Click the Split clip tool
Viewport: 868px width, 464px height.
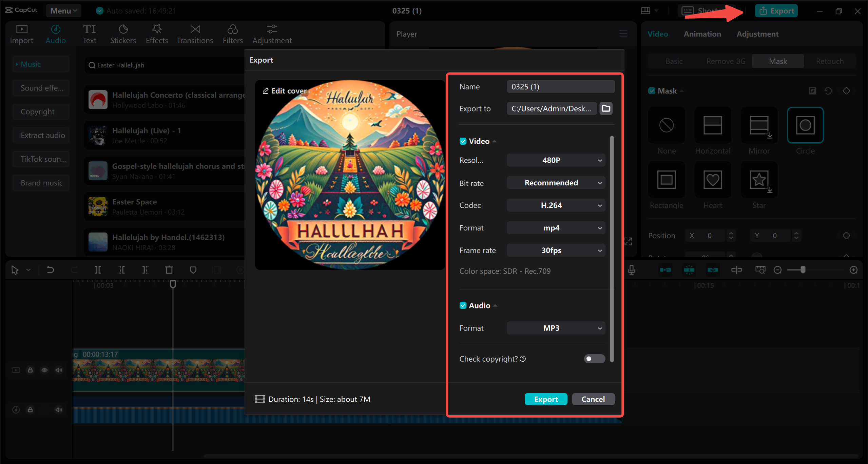click(98, 270)
